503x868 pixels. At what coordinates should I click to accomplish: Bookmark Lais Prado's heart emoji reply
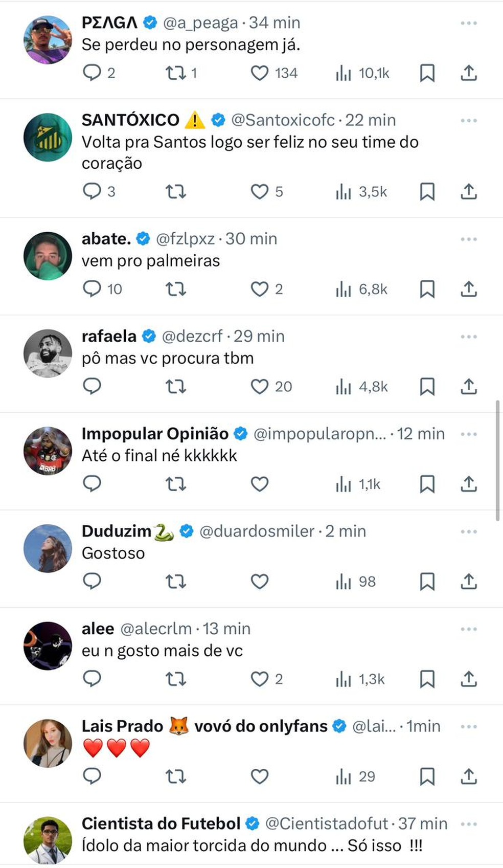427,777
